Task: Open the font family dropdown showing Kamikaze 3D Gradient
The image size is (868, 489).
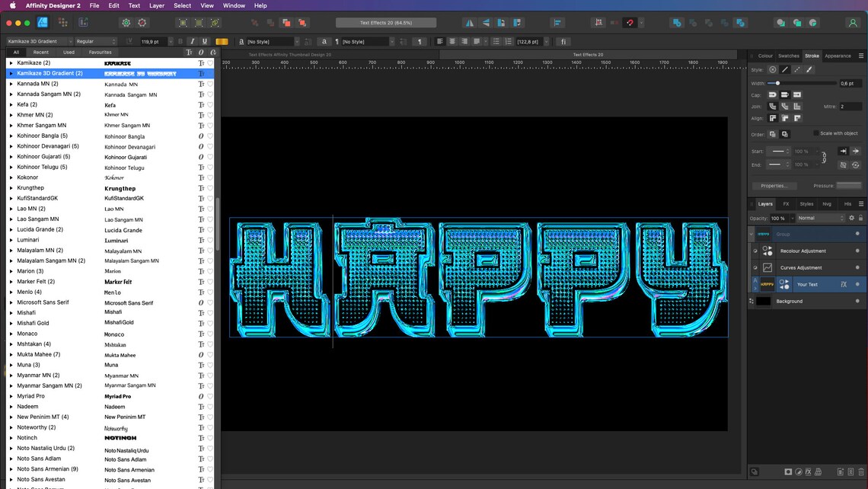Action: [x=42, y=41]
